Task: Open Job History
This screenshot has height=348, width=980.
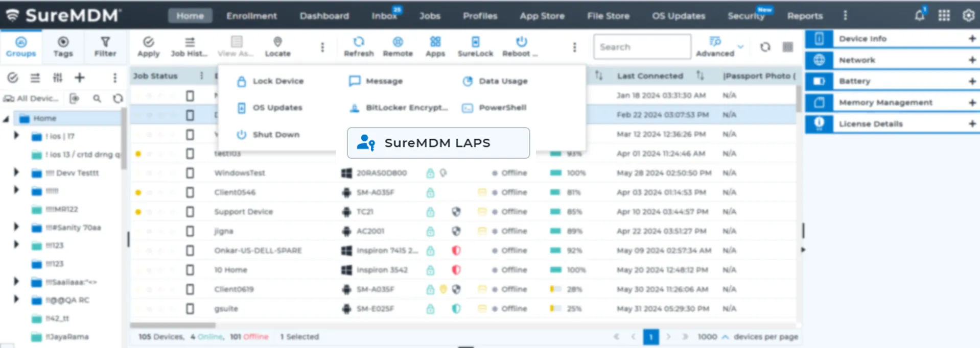Action: point(190,46)
